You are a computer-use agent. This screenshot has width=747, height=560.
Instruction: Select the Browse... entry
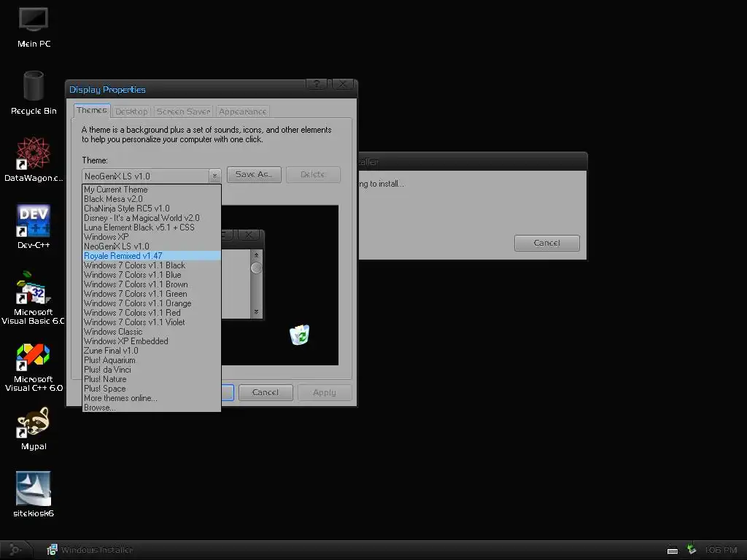(x=152, y=408)
